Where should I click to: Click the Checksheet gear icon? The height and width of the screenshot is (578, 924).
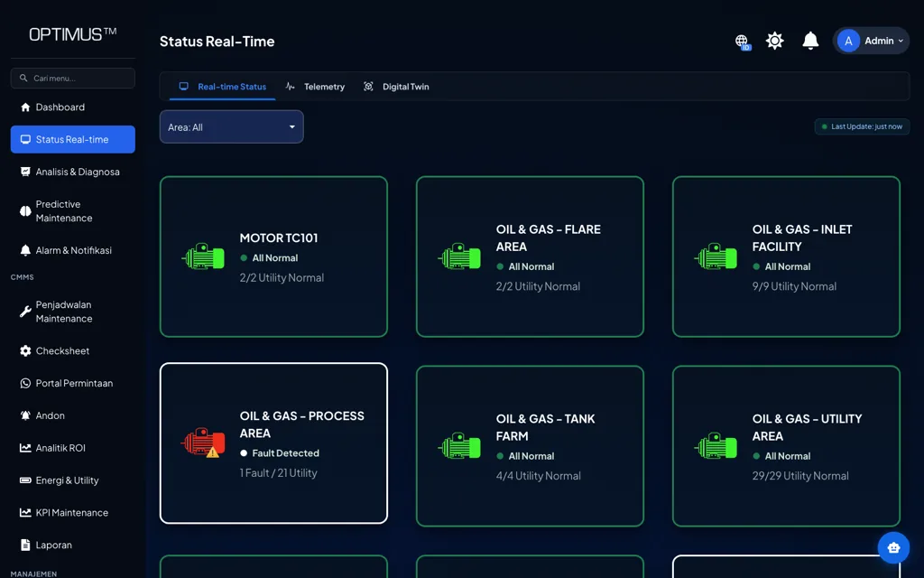[25, 351]
